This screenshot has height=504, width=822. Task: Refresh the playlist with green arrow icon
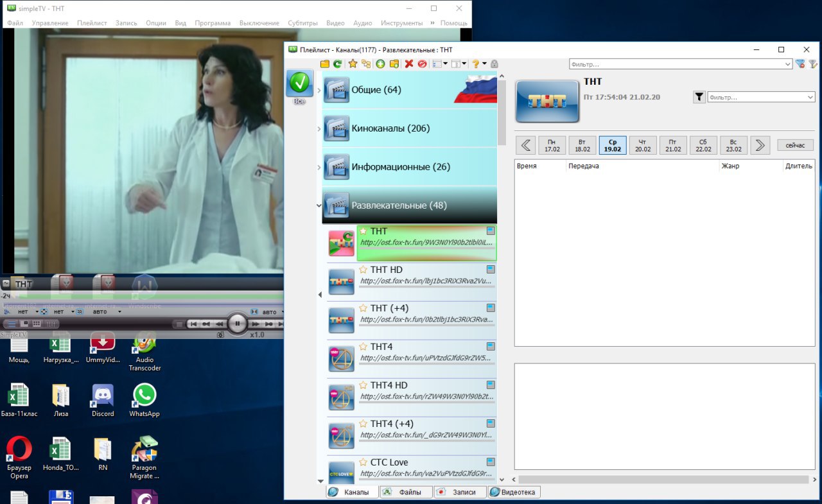(337, 64)
